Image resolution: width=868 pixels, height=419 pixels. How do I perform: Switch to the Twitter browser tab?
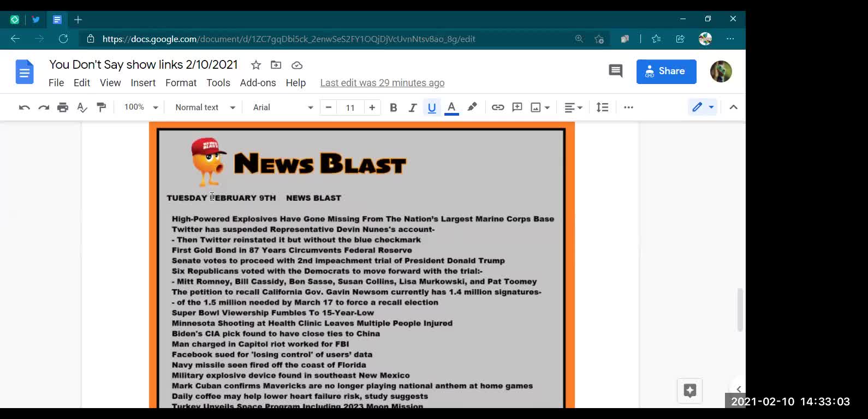tap(36, 20)
